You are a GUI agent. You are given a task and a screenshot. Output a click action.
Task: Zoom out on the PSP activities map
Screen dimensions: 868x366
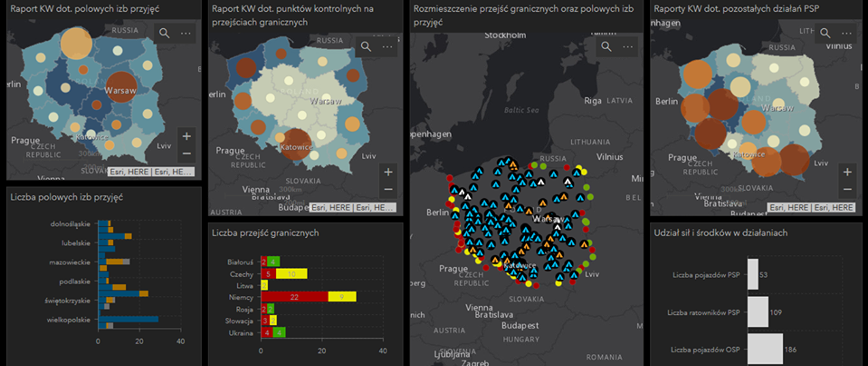point(847,189)
